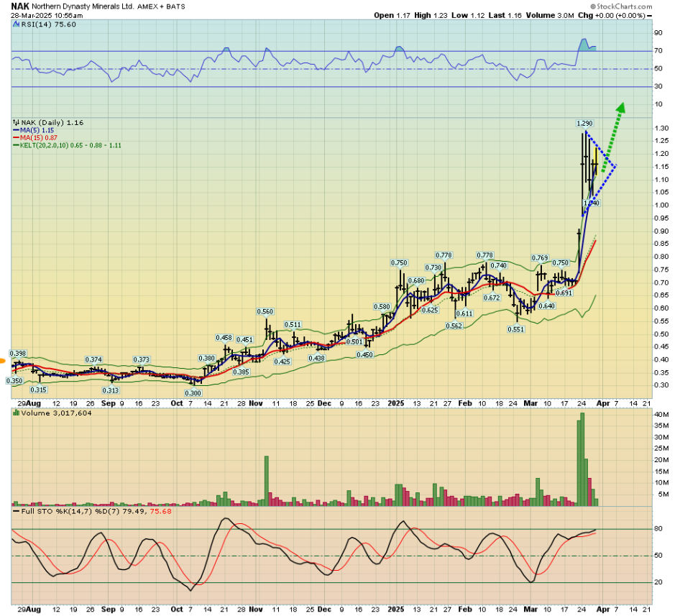
Task: Click the 0.740 price label
Action: (499, 265)
